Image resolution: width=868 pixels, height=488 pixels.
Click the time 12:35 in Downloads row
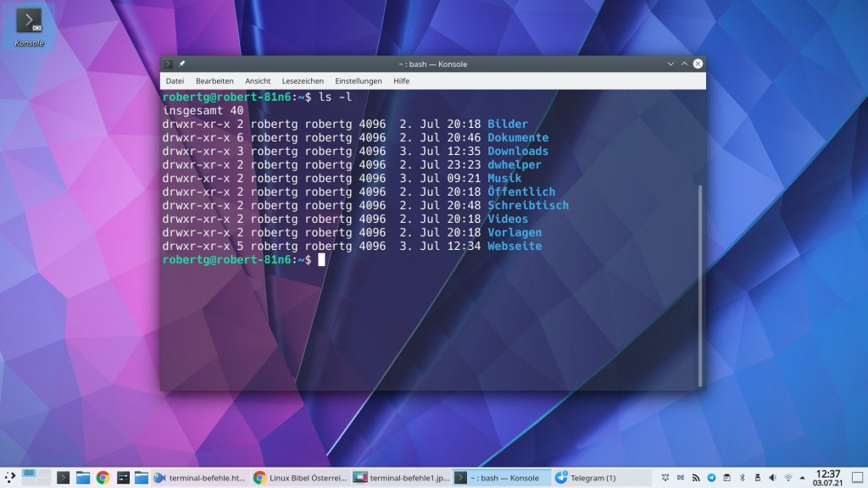464,151
